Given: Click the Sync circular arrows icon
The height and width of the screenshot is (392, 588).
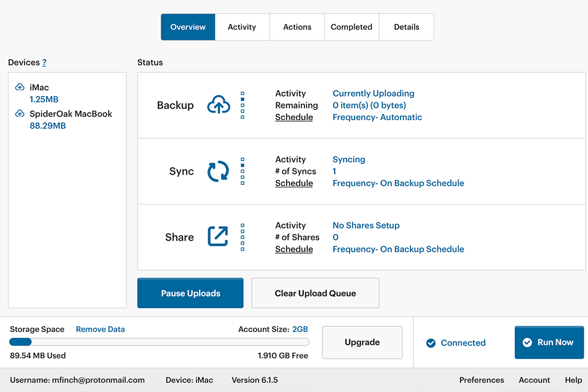Looking at the screenshot, I should click(217, 171).
